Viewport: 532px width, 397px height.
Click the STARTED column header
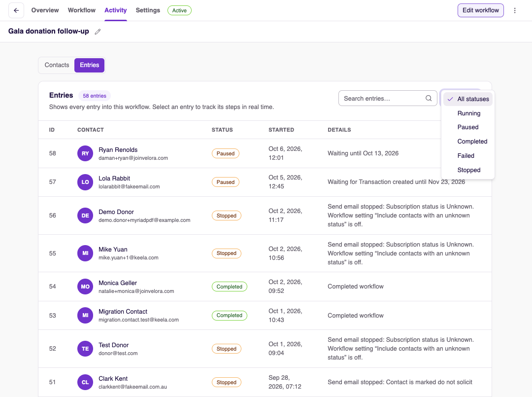(281, 130)
